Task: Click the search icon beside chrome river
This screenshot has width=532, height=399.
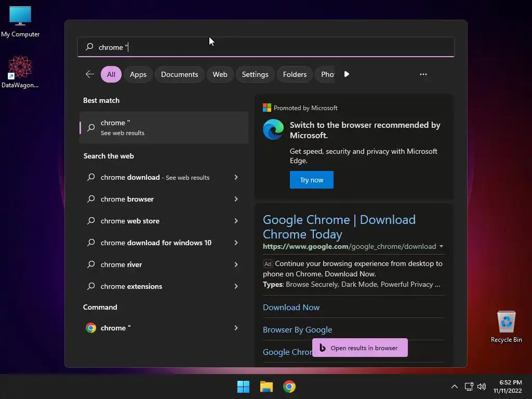Action: click(x=91, y=264)
